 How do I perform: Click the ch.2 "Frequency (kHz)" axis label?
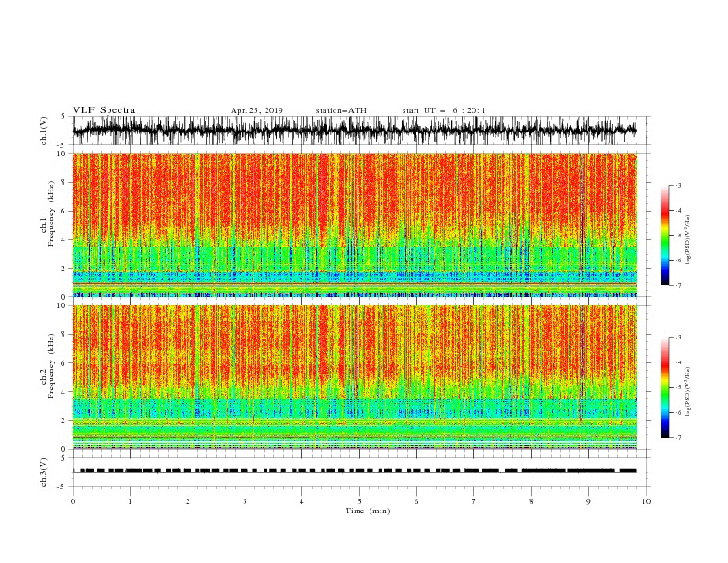[51, 366]
